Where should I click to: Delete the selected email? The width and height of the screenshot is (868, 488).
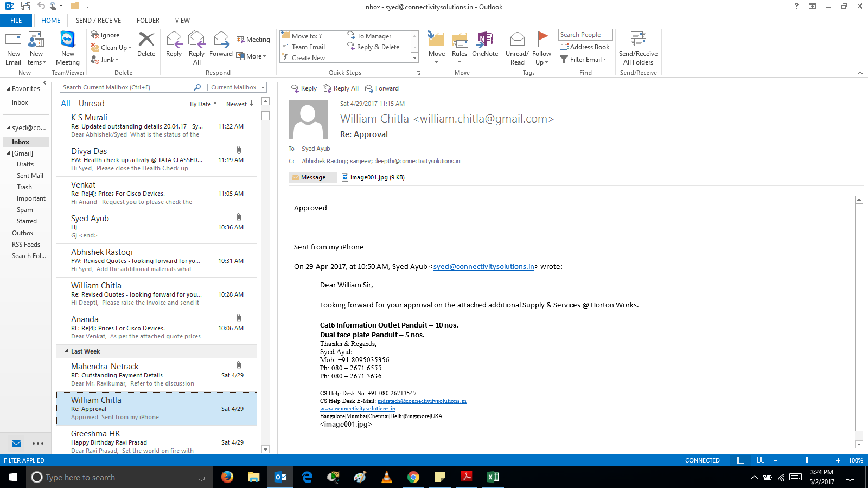[146, 44]
